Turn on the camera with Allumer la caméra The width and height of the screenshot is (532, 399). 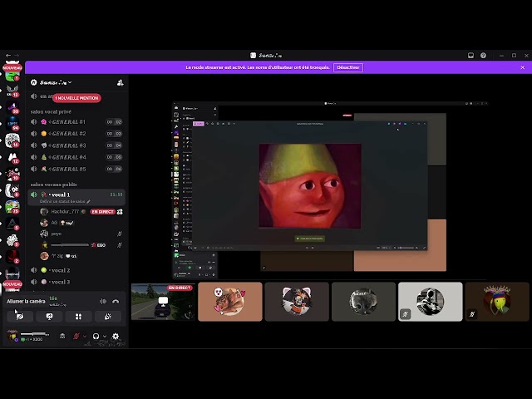tap(20, 316)
